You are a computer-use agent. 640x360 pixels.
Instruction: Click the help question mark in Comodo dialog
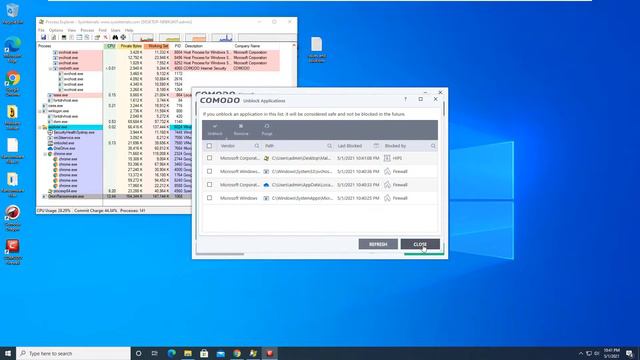click(405, 99)
